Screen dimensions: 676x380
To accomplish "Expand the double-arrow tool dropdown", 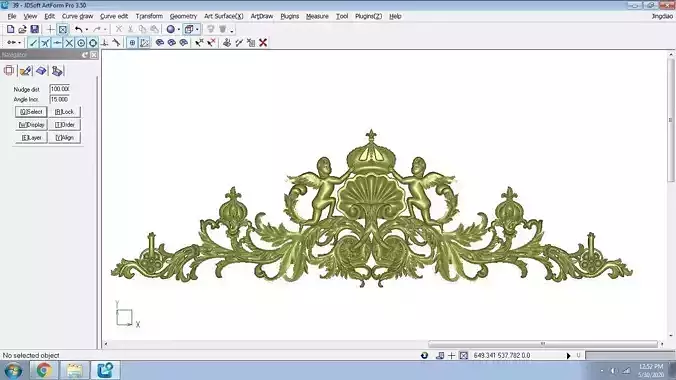I will (x=19, y=43).
